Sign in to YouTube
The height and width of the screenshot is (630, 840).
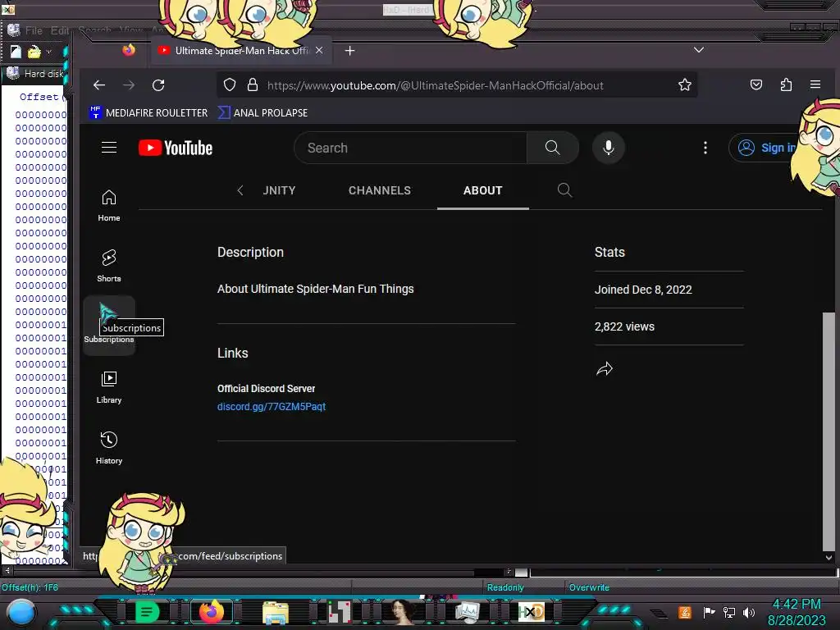[x=767, y=148]
